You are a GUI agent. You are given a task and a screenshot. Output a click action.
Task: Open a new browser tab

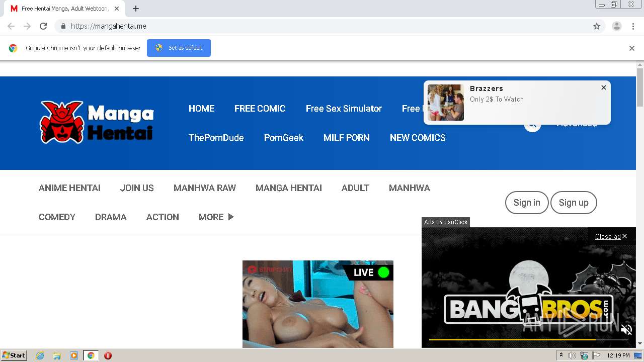point(136,9)
